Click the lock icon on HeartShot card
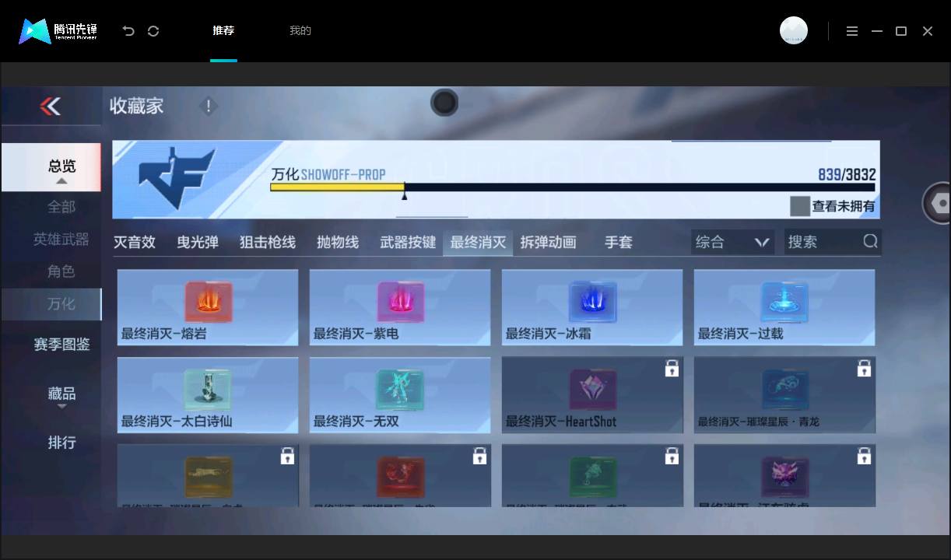 [672, 369]
